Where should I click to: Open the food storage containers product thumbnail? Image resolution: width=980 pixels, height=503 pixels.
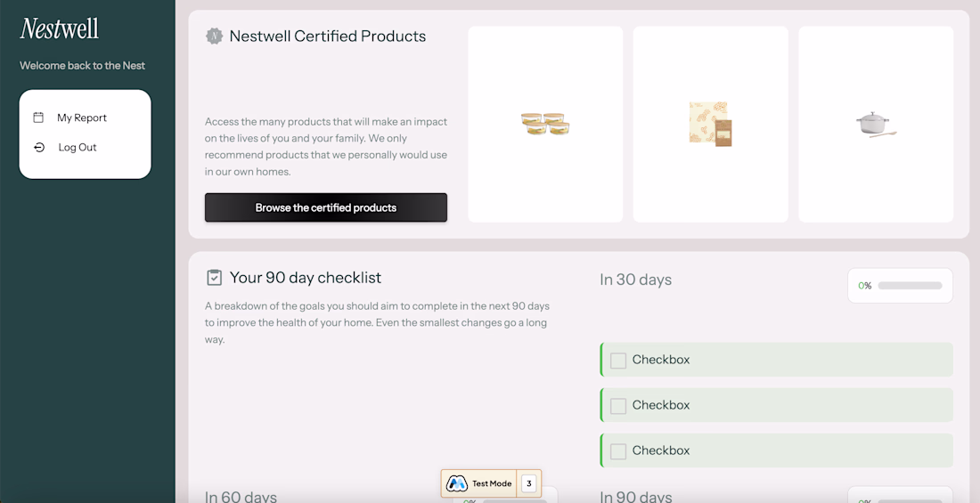[x=545, y=124]
